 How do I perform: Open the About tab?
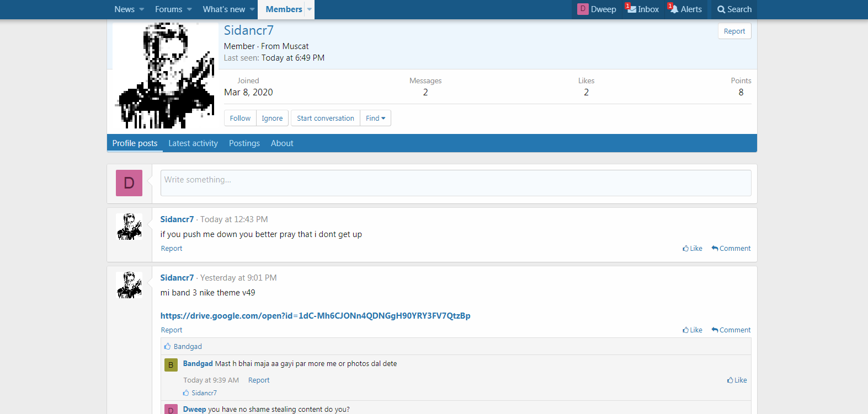coord(282,143)
